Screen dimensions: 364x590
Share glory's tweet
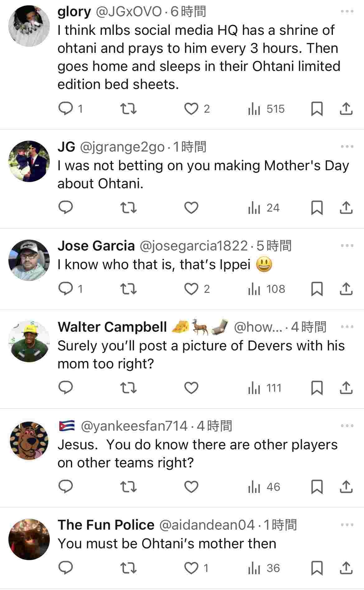[346, 109]
